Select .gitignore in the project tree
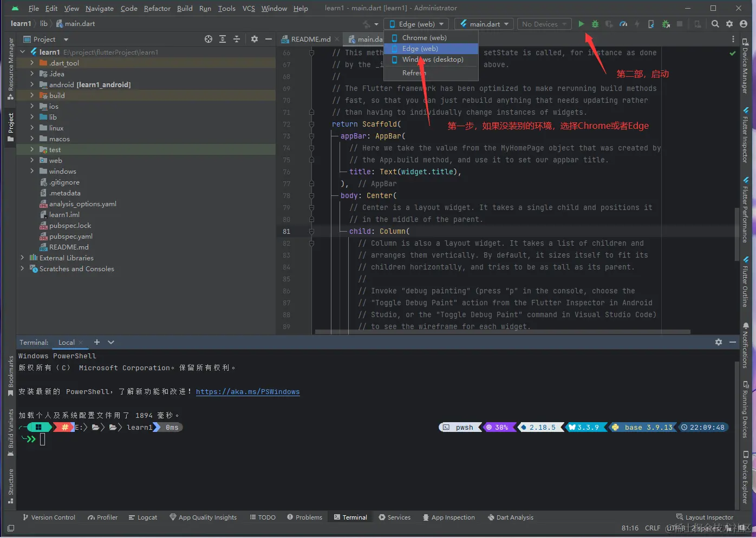 [x=64, y=182]
